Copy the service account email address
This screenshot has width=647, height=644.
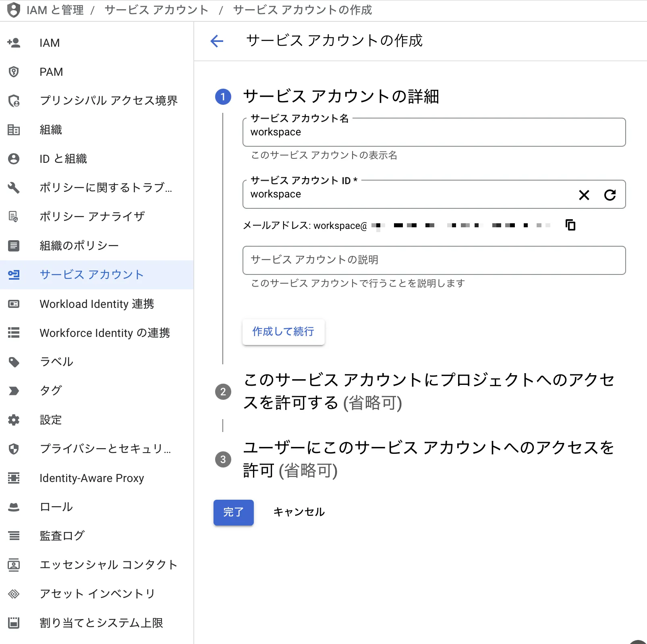[570, 225]
